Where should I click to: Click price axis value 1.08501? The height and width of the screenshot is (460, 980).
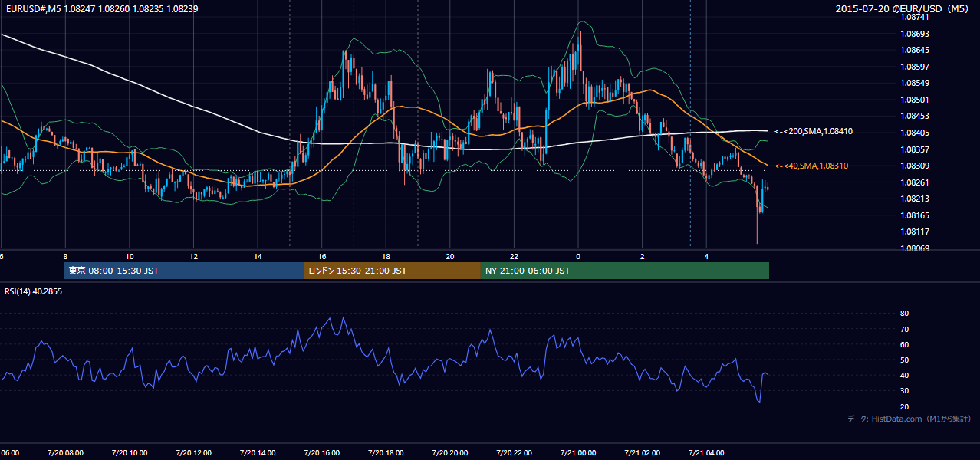click(x=916, y=100)
